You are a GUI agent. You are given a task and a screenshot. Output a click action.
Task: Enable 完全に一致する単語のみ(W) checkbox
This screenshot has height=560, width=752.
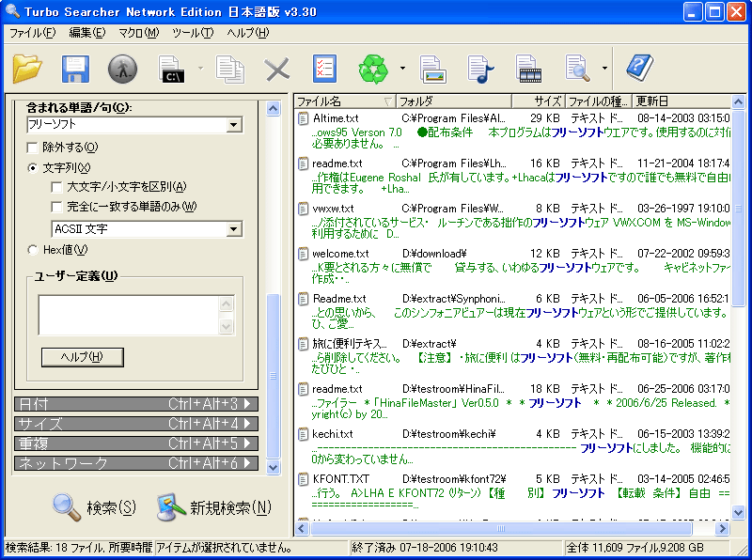(56, 207)
